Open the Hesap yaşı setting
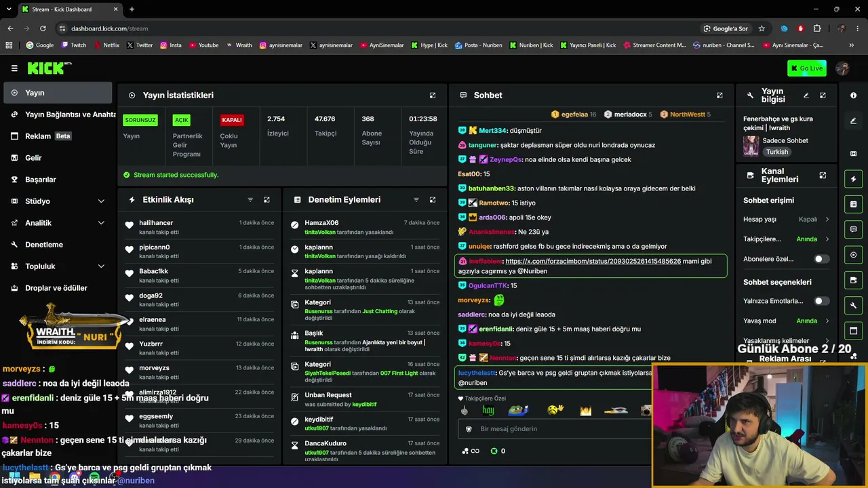868x488 pixels. click(x=786, y=220)
